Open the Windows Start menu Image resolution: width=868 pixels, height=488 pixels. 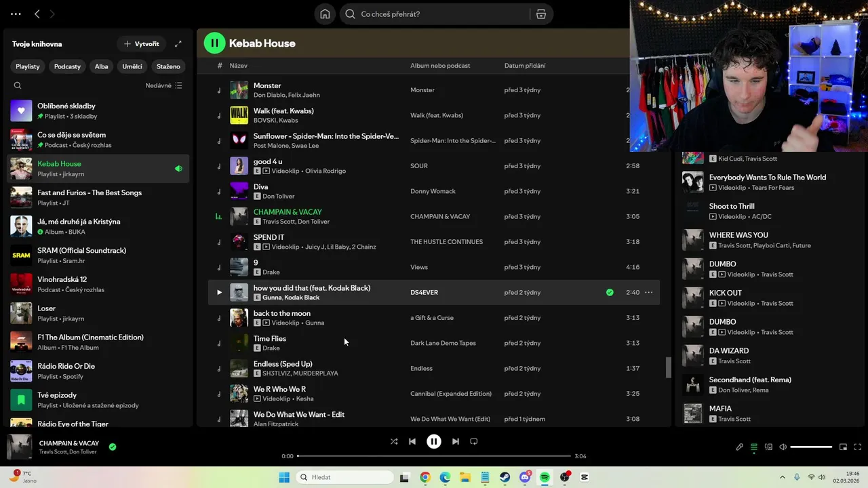click(283, 477)
